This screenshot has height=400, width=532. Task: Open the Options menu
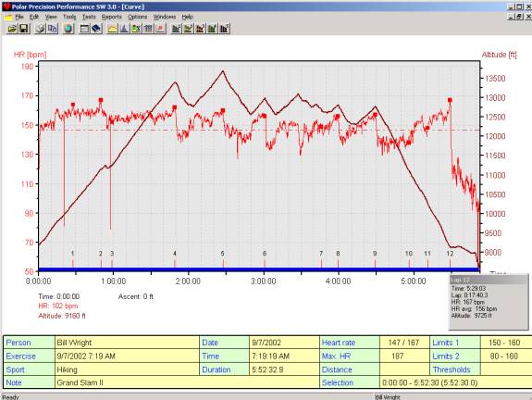click(x=138, y=17)
